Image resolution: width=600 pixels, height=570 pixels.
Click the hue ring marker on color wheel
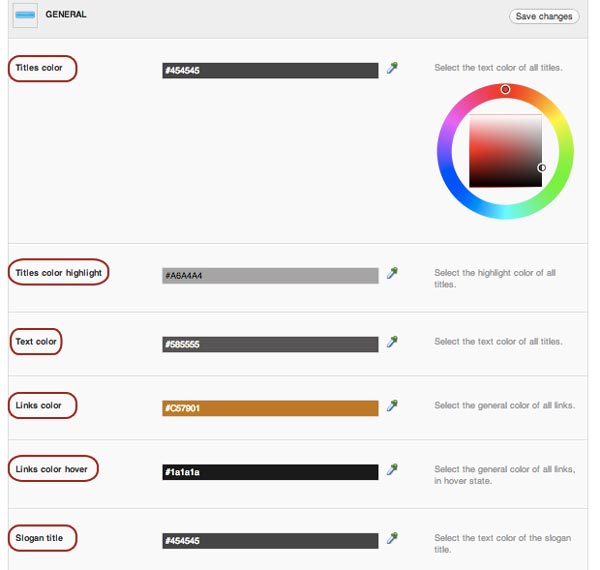(x=505, y=90)
